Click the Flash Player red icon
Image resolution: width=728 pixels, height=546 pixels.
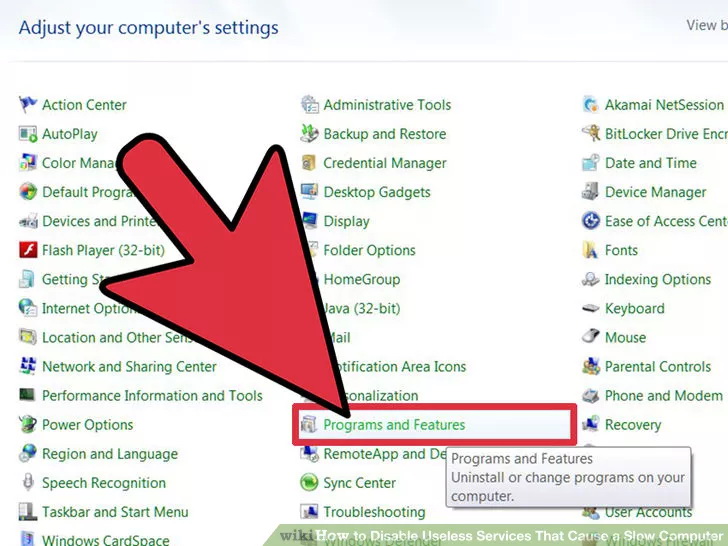27,250
